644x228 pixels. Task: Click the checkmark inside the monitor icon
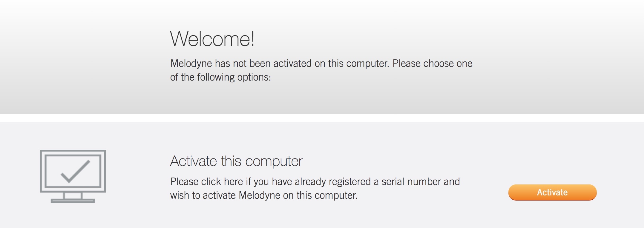75,172
